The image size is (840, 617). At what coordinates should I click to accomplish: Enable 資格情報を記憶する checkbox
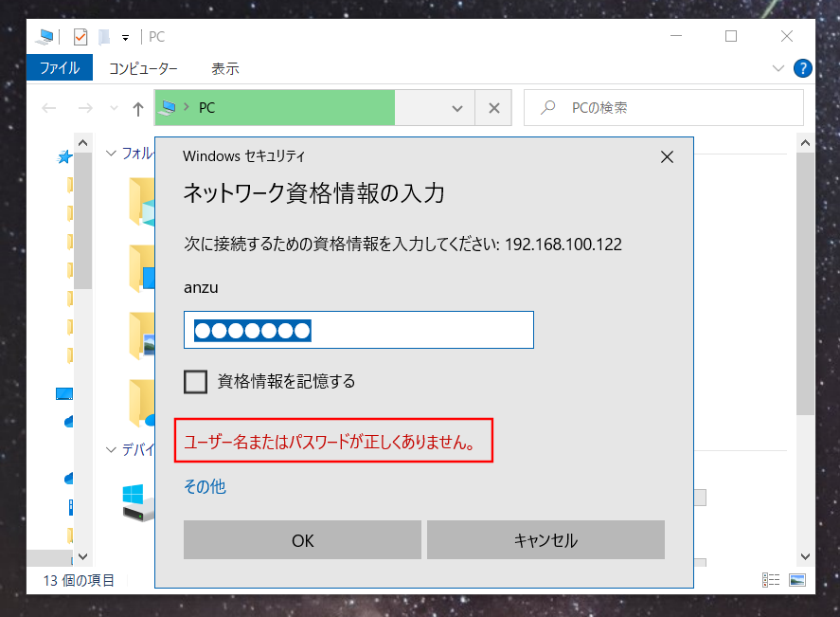point(195,382)
